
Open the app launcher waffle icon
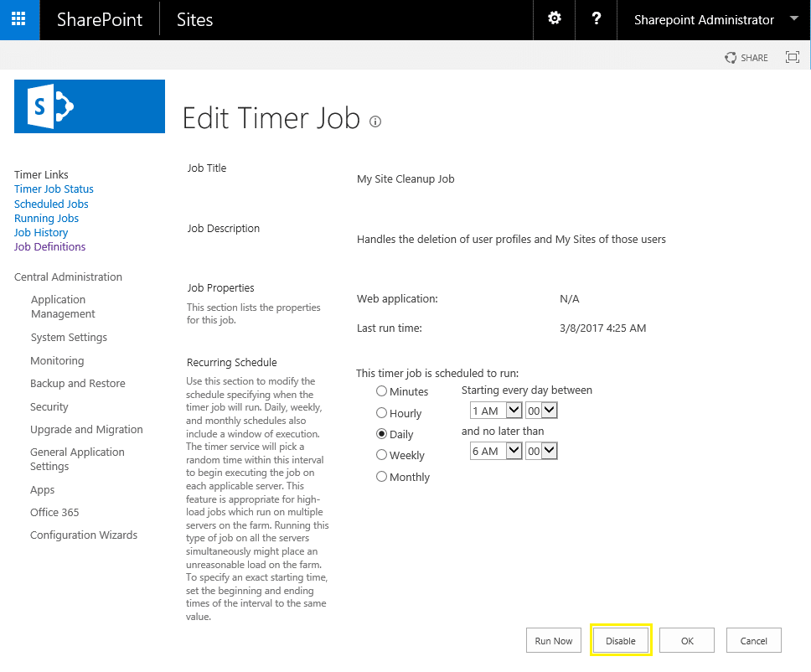tap(18, 19)
